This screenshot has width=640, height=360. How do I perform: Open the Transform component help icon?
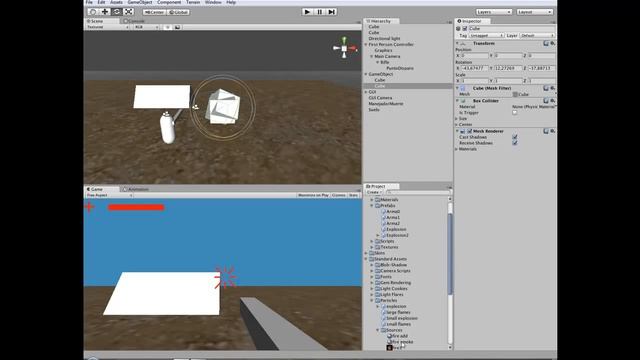[x=546, y=43]
